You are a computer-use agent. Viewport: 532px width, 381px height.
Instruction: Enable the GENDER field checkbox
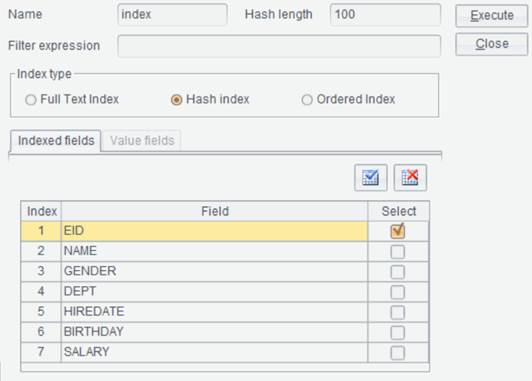[x=398, y=272]
